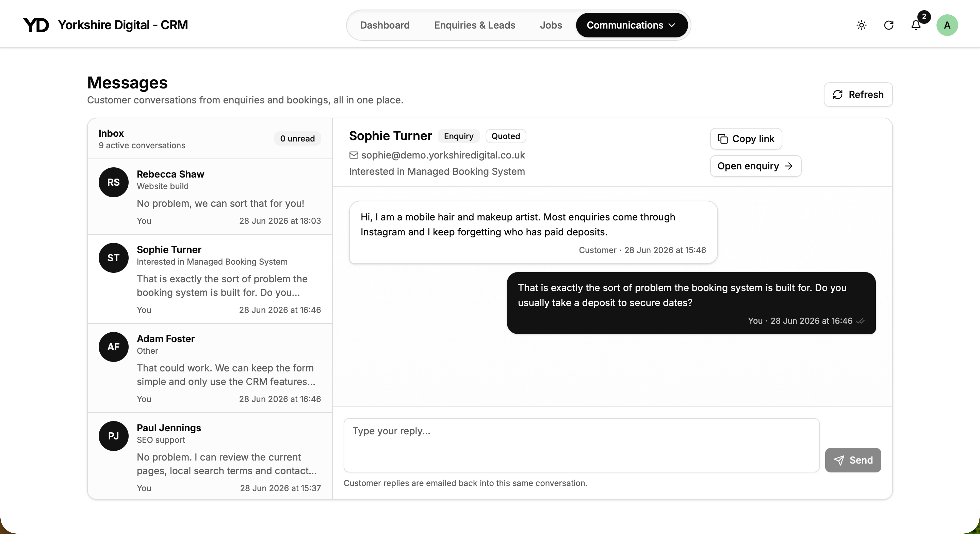
Task: Click the Quoted status badge
Action: click(506, 136)
